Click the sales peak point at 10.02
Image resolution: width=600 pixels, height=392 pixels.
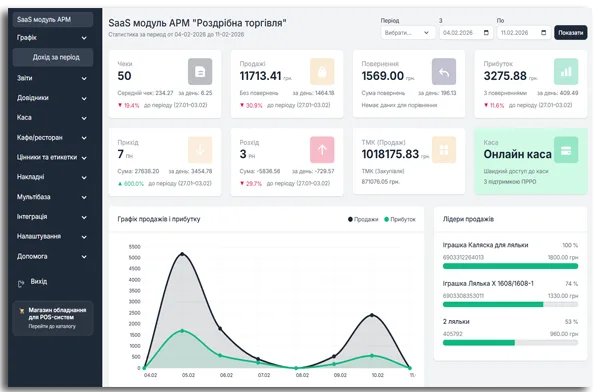point(372,315)
